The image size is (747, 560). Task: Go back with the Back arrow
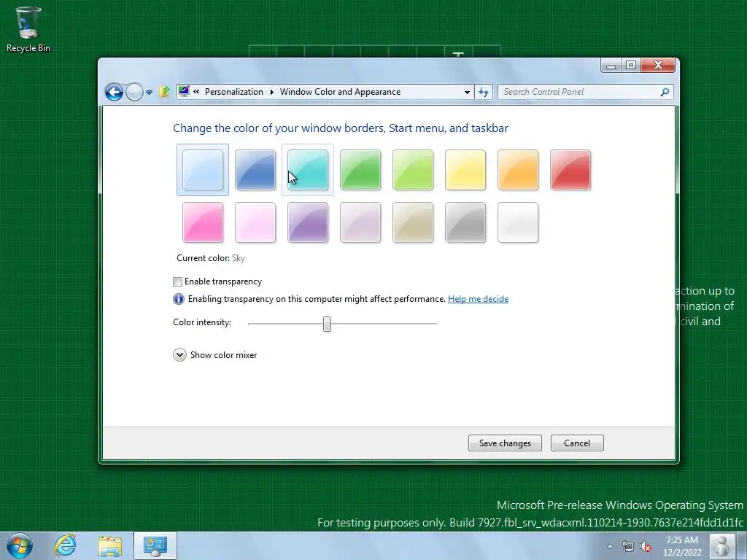[114, 92]
